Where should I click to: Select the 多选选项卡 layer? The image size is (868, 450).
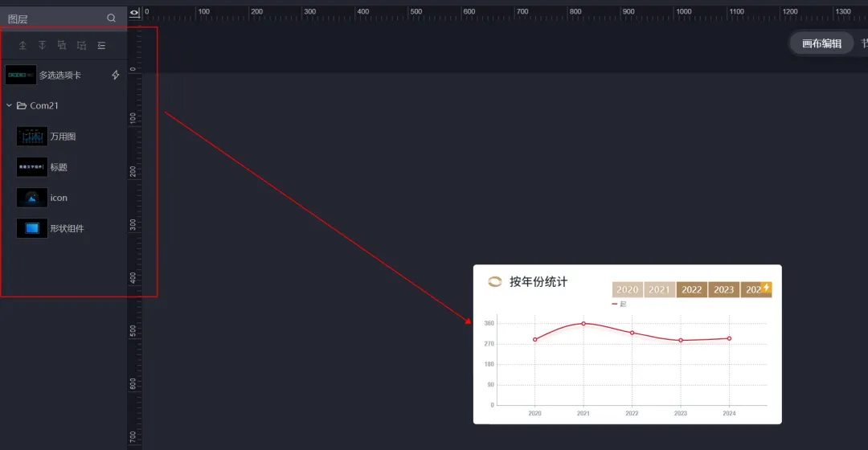[63, 75]
